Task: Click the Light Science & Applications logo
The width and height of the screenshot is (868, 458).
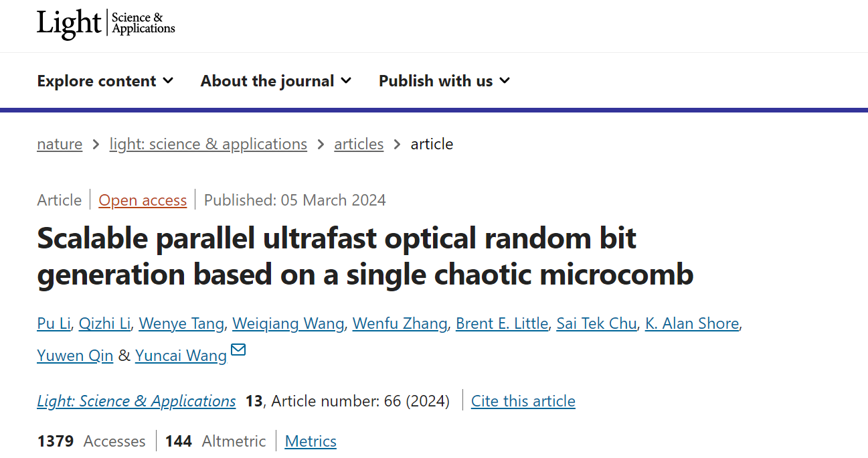Action: point(106,24)
